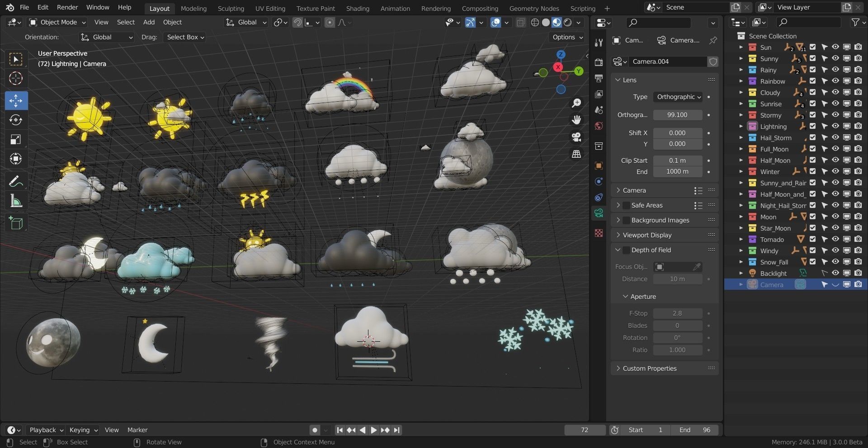Open the Tool properties tab
This screenshot has width=868, height=448.
point(599,42)
